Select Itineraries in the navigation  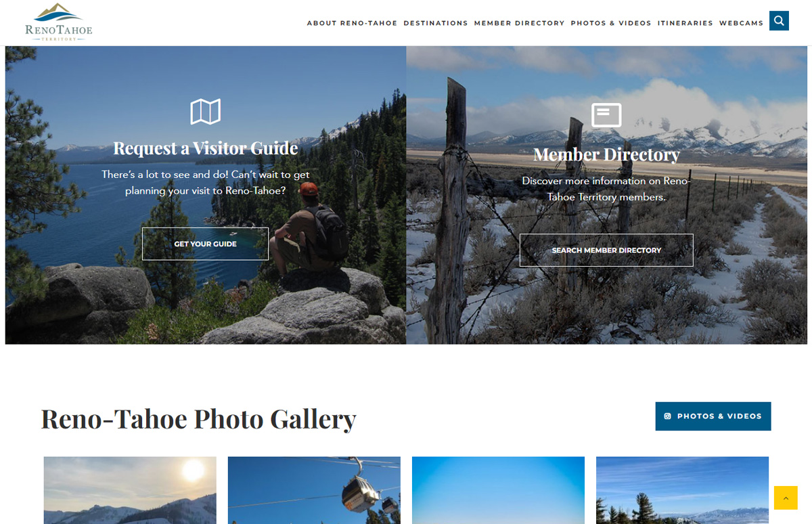pyautogui.click(x=685, y=23)
